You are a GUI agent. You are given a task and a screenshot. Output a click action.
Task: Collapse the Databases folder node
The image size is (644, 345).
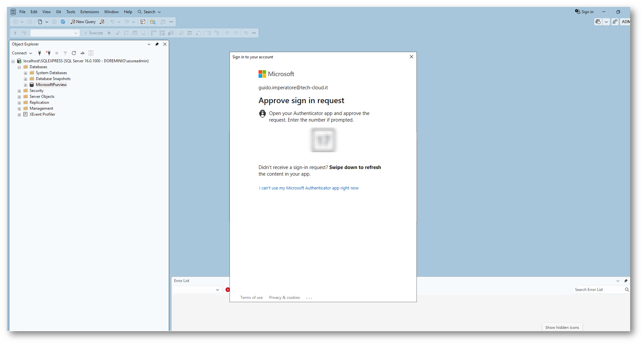[x=19, y=67]
